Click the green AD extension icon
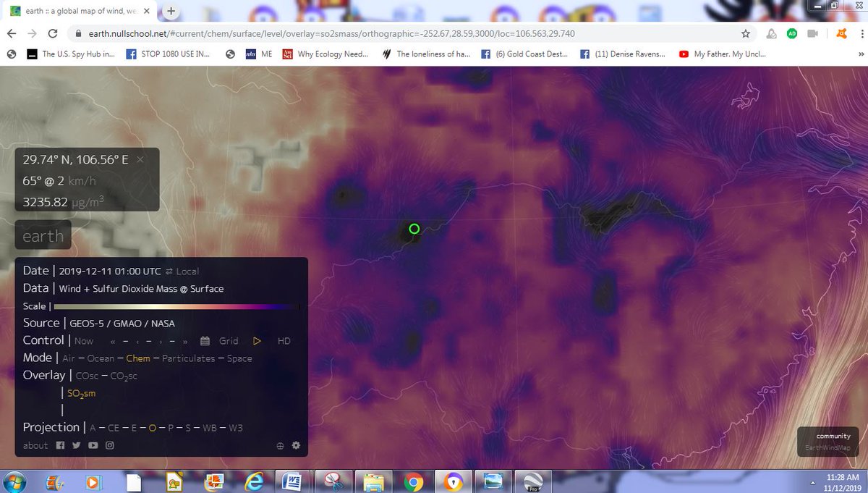The width and height of the screenshot is (868, 493). [792, 33]
